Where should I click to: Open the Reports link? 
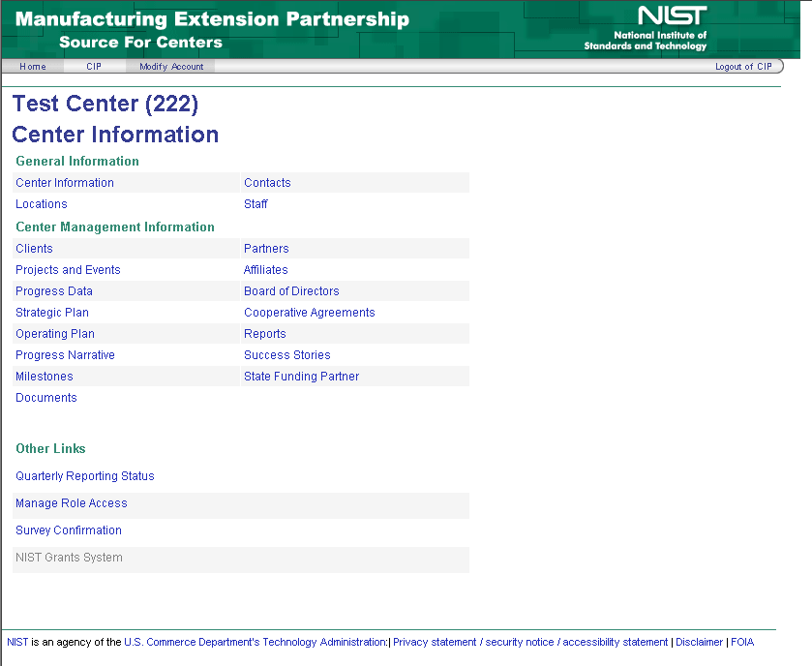264,334
